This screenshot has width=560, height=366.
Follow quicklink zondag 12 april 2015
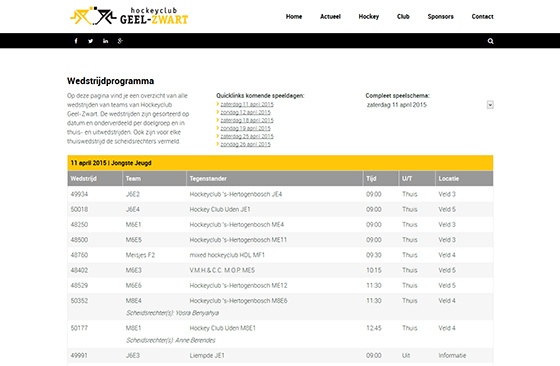pos(245,112)
